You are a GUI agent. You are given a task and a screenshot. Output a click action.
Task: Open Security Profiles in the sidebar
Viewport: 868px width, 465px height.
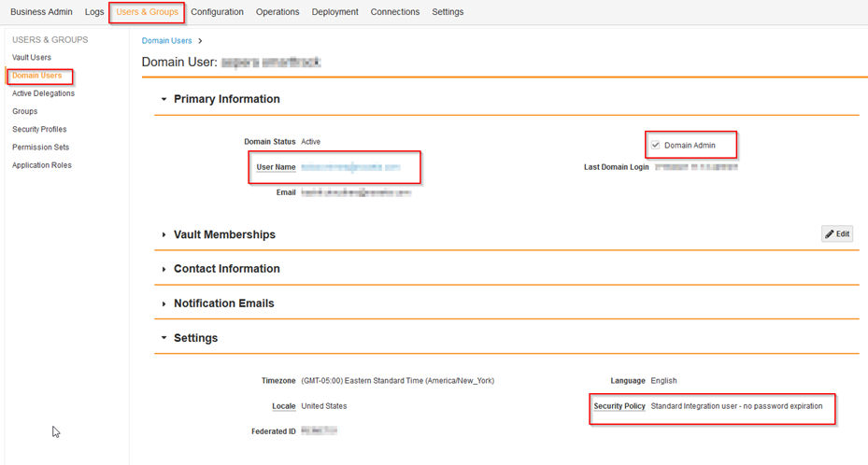39,129
